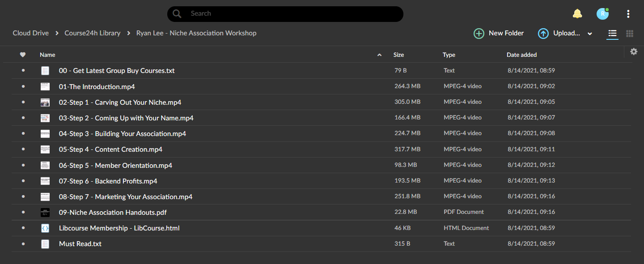The width and height of the screenshot is (644, 264).
Task: Select Libcourse Membership - LibCourse.html
Action: pos(119,228)
